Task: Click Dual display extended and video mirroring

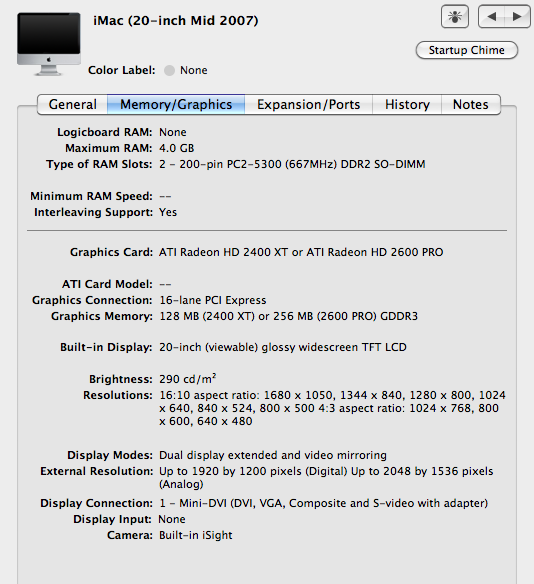Action: click(x=273, y=455)
